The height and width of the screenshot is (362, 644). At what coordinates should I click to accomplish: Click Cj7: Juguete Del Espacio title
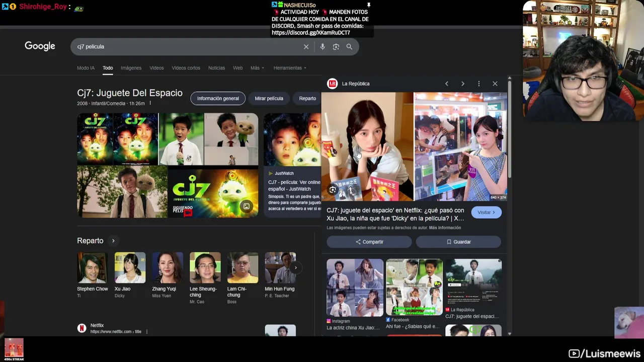130,93
